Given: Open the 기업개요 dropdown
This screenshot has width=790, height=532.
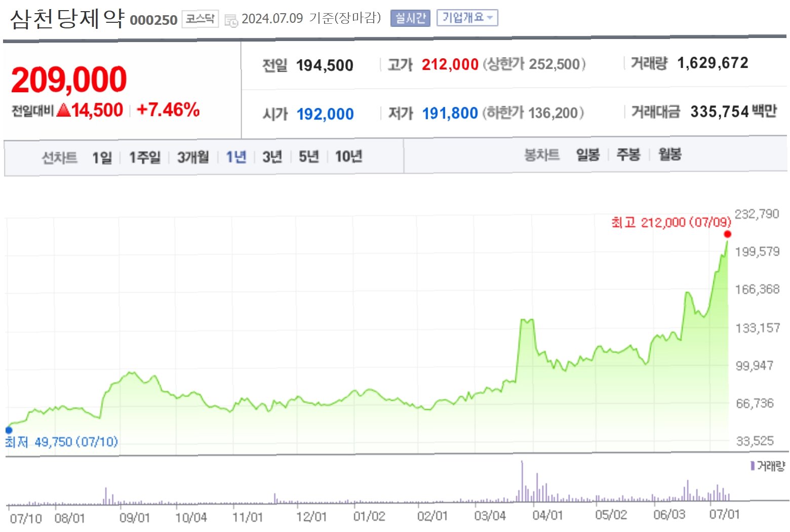Looking at the screenshot, I should coord(467,18).
